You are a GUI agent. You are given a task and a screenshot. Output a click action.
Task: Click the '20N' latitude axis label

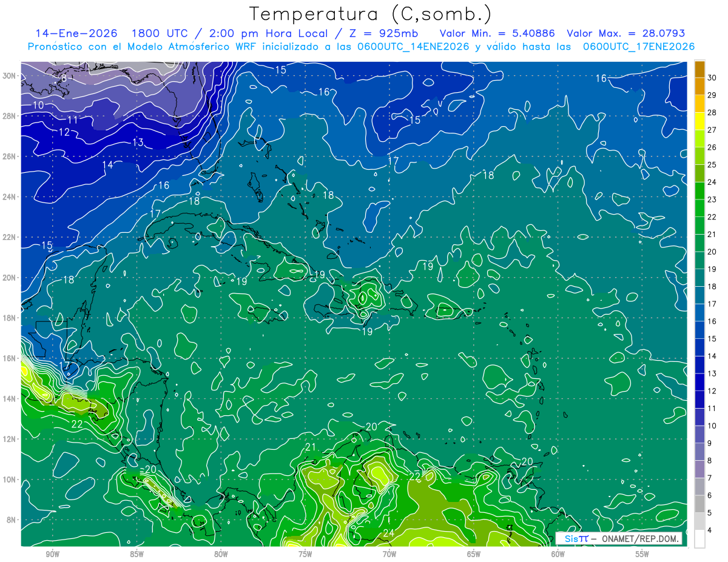tap(8, 277)
